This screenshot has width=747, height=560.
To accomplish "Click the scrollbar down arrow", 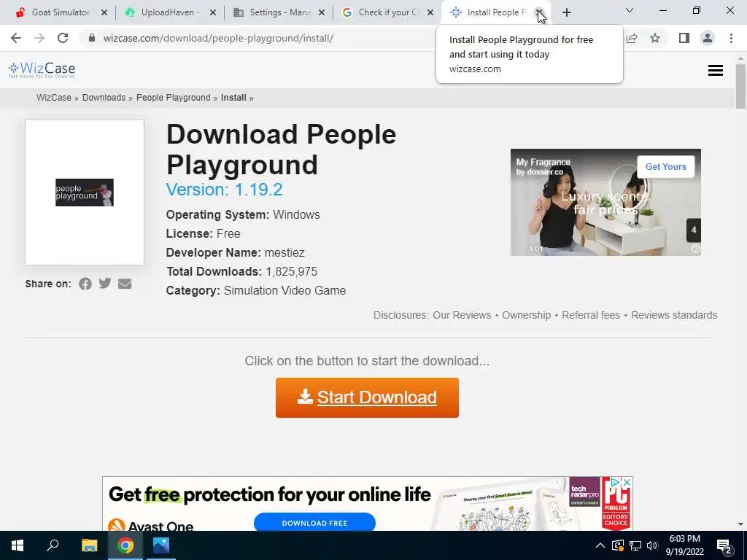I will [x=740, y=524].
